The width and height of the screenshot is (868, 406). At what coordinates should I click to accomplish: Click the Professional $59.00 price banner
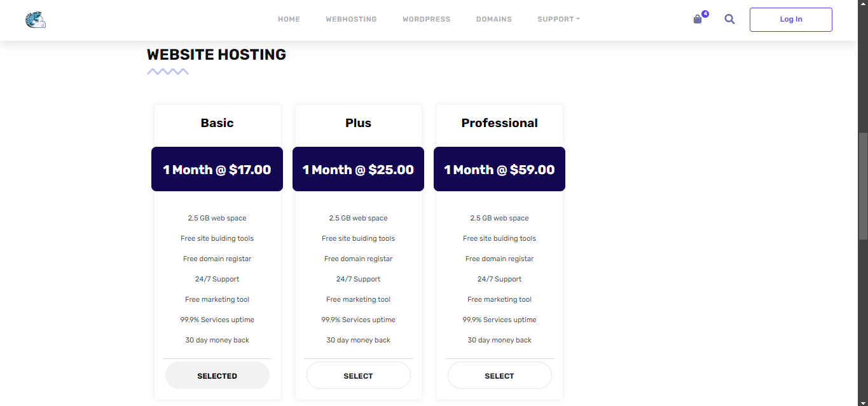click(x=499, y=169)
